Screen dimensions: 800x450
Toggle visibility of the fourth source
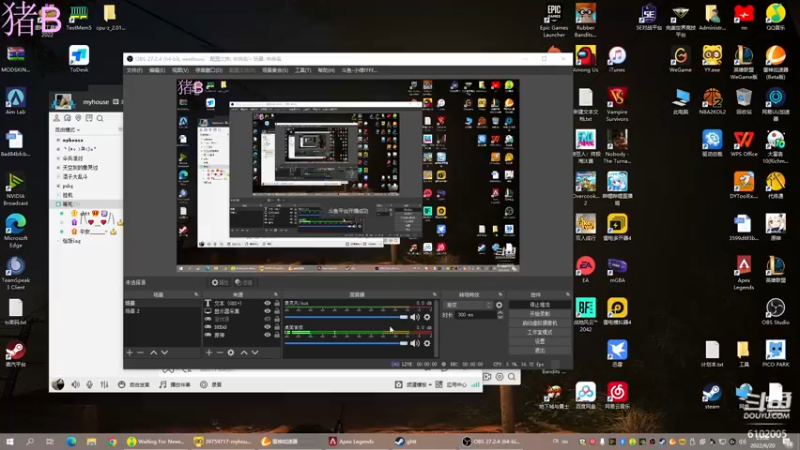[x=267, y=327]
